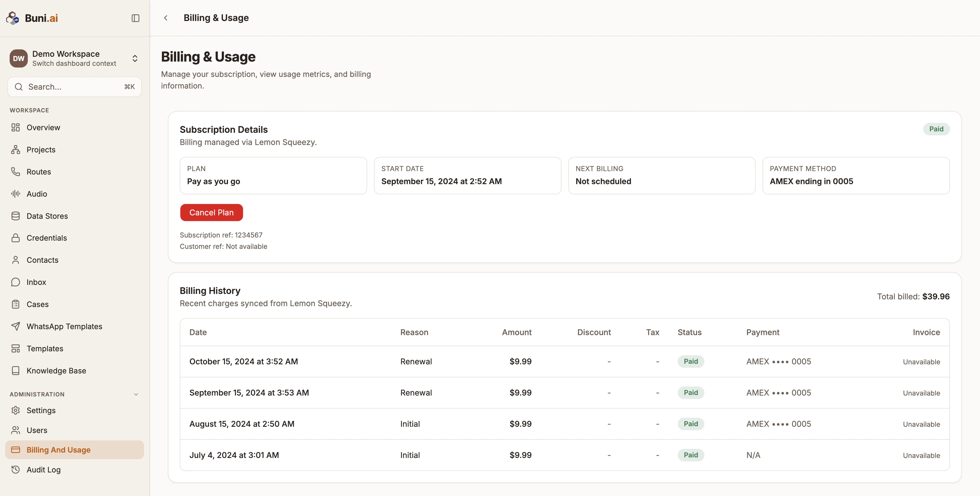980x496 pixels.
Task: Click the Contacts person icon
Action: 16,260
